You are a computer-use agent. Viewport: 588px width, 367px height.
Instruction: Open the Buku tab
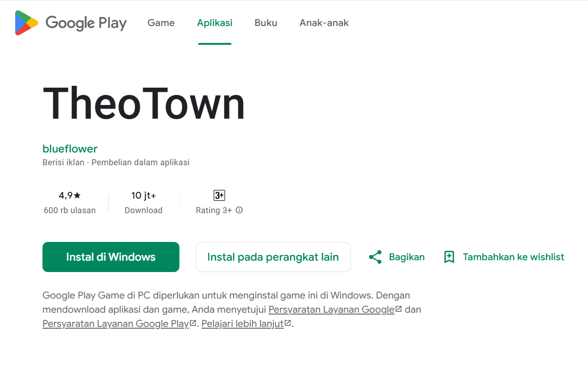tap(266, 23)
